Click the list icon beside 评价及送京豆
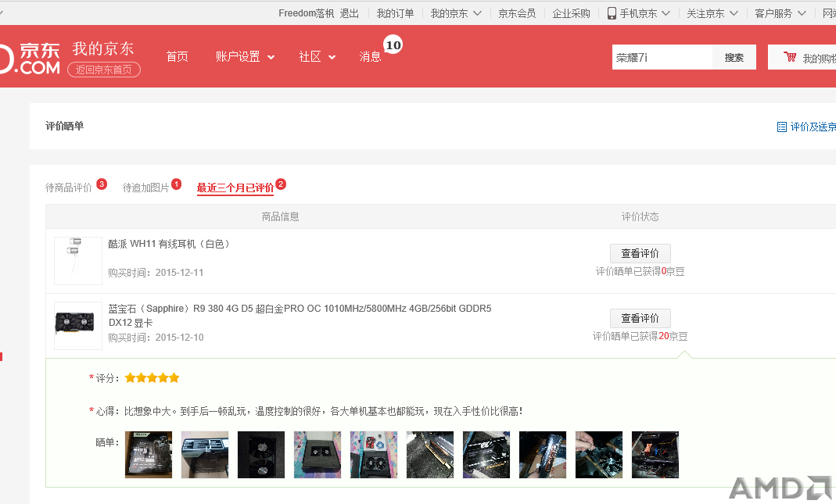This screenshot has height=504, width=836. pos(781,127)
